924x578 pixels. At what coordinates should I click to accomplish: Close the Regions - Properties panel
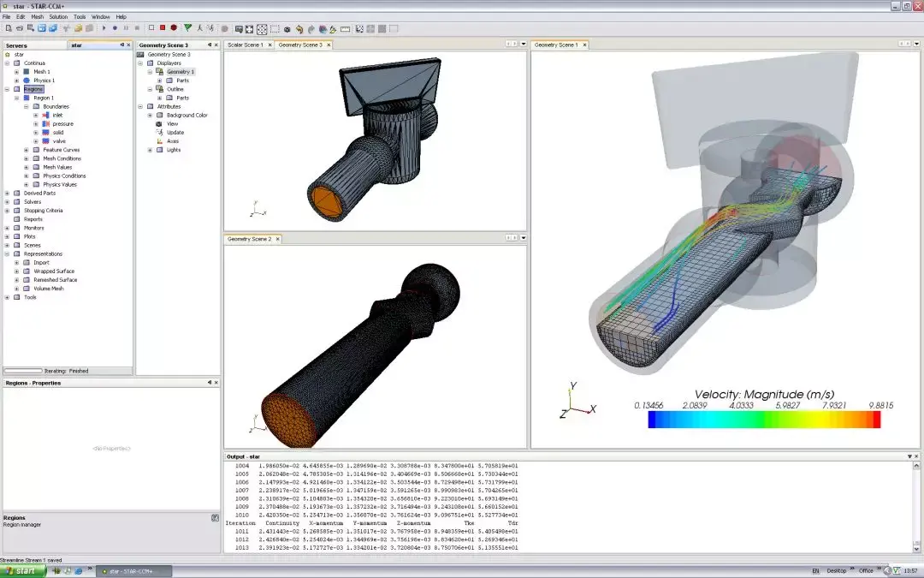click(216, 383)
